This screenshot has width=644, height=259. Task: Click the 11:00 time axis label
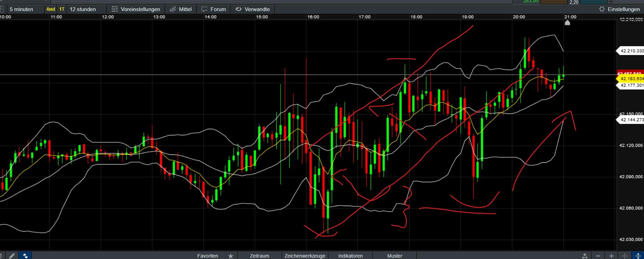(56, 17)
